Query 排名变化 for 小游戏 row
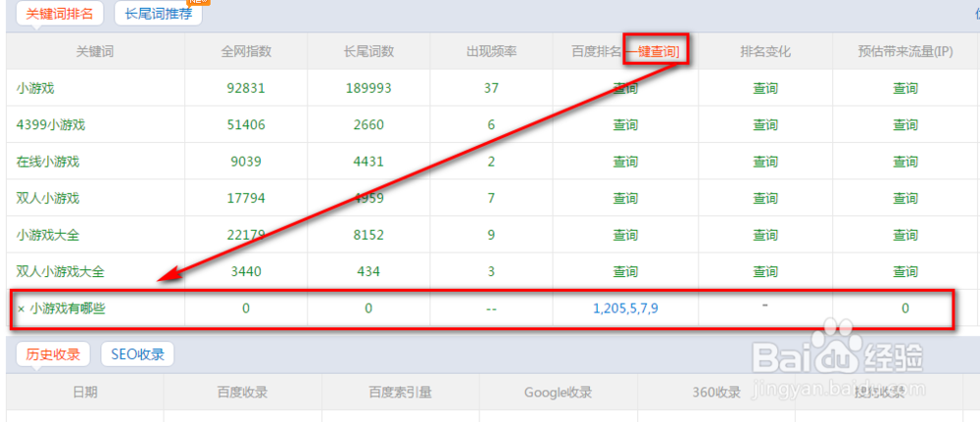This screenshot has width=980, height=422. click(765, 88)
